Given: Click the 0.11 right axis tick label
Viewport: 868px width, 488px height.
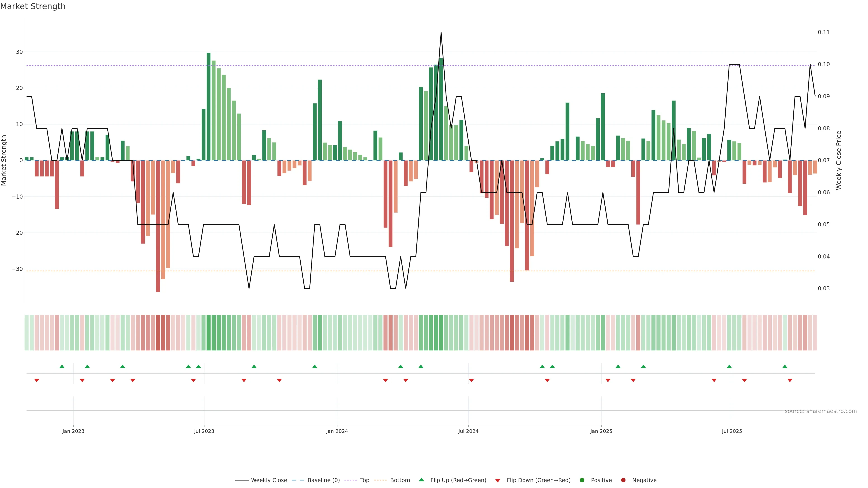Looking at the screenshot, I should click(823, 32).
